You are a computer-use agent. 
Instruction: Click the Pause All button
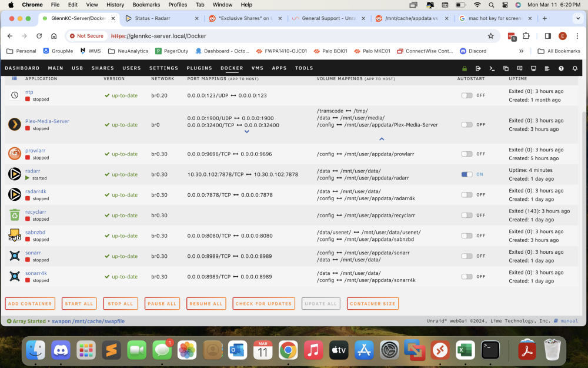(x=162, y=303)
